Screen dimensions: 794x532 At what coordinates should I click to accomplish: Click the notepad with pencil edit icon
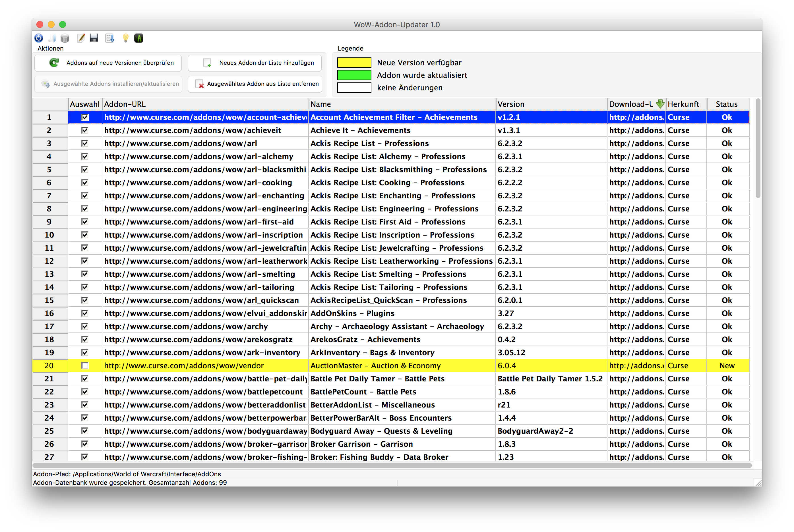pyautogui.click(x=81, y=38)
